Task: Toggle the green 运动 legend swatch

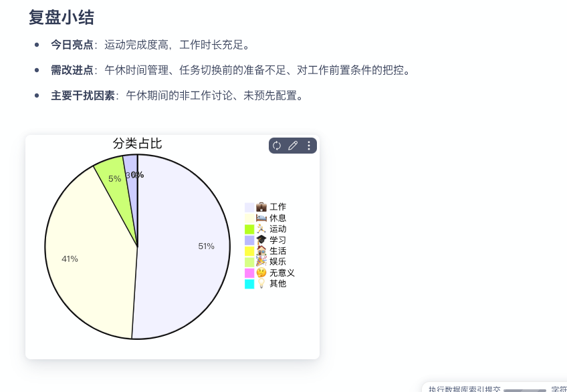Action: pyautogui.click(x=249, y=228)
